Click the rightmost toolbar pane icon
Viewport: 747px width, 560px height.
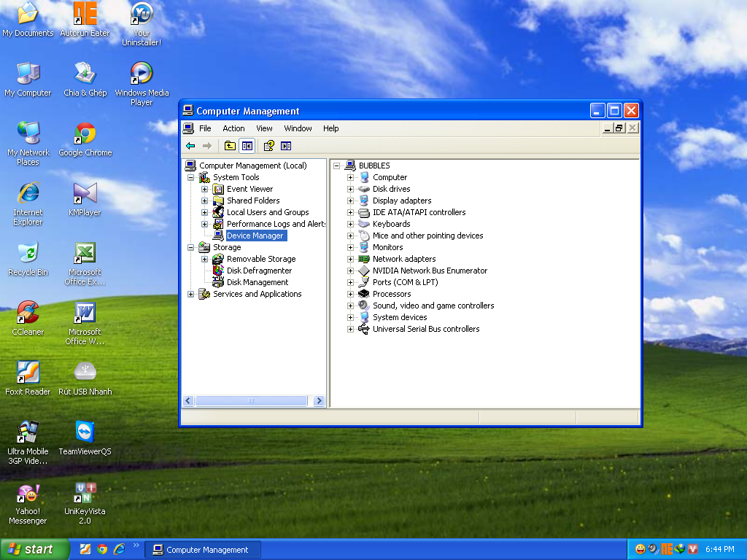tap(286, 146)
